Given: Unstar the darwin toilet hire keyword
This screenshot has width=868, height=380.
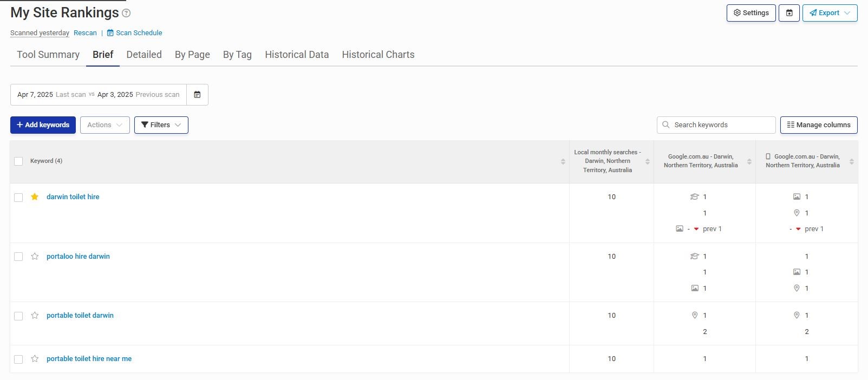Looking at the screenshot, I should 35,197.
